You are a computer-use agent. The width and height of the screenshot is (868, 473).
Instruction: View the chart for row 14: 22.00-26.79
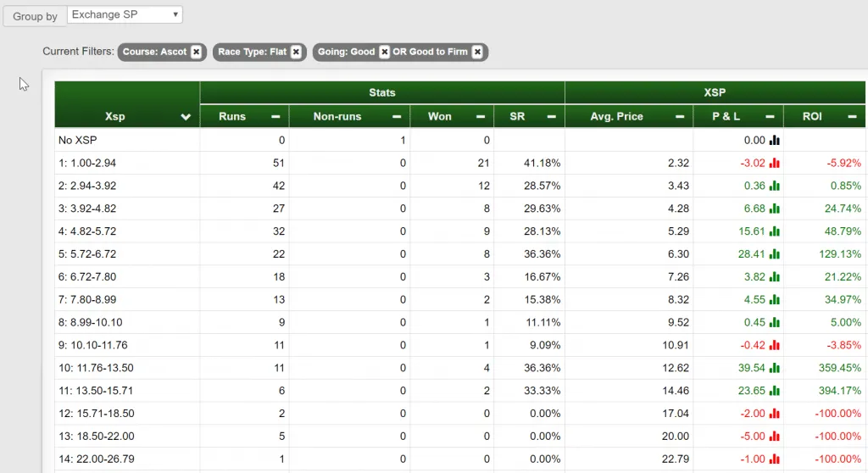(775, 459)
